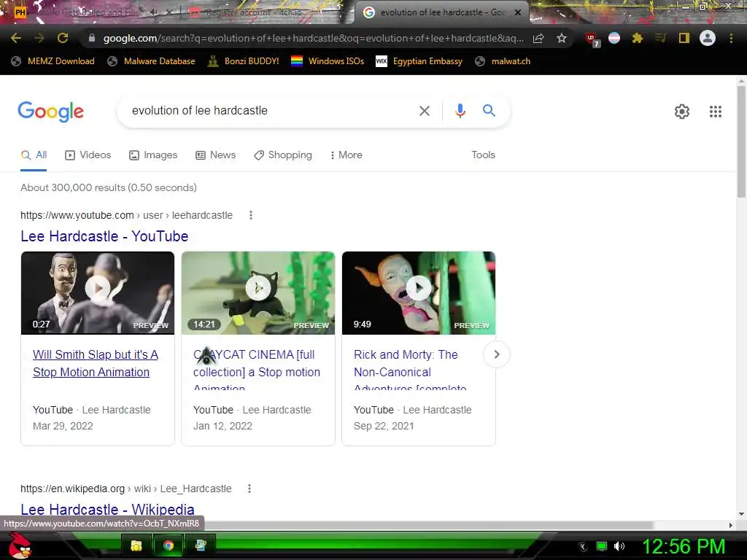Screen dimensions: 747x560
Task: Share this page via the address bar icon
Action: point(538,38)
